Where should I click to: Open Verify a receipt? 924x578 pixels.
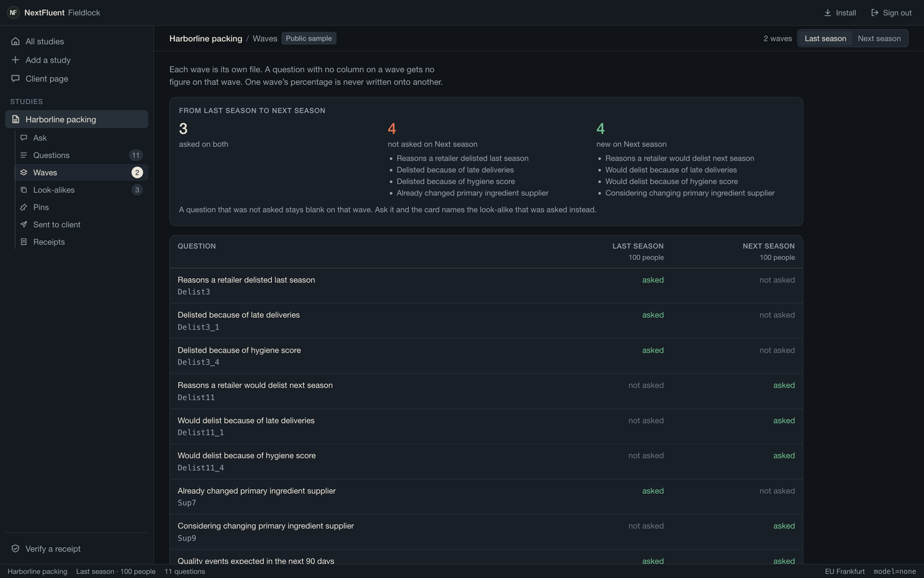77,549
